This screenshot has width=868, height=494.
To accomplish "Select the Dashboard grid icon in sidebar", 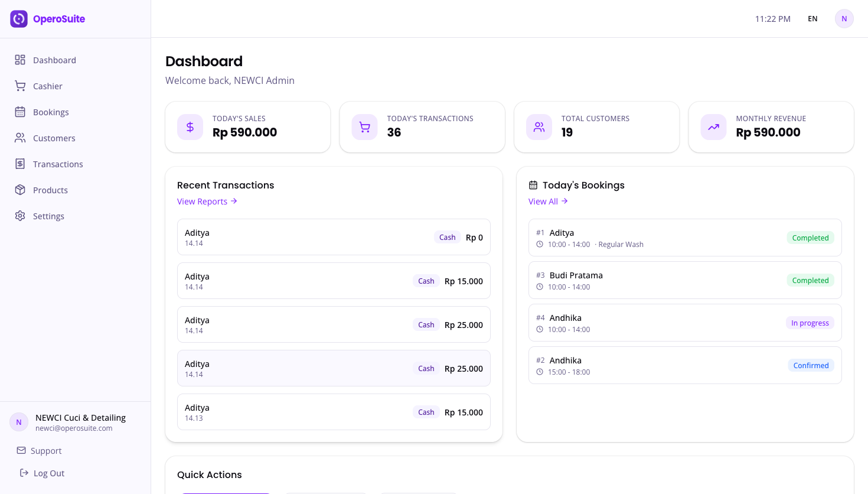I will [19, 60].
